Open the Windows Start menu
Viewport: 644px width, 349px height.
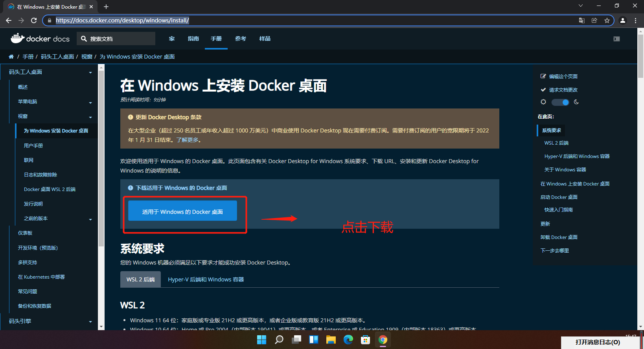tap(261, 340)
